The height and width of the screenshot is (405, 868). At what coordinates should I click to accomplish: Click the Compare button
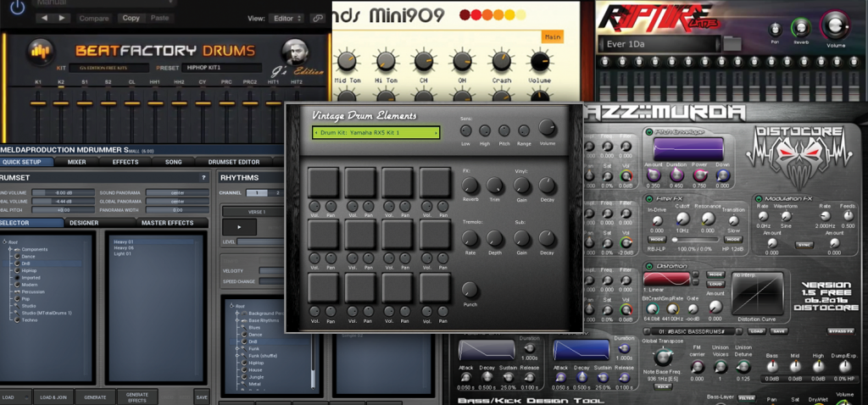click(x=93, y=19)
